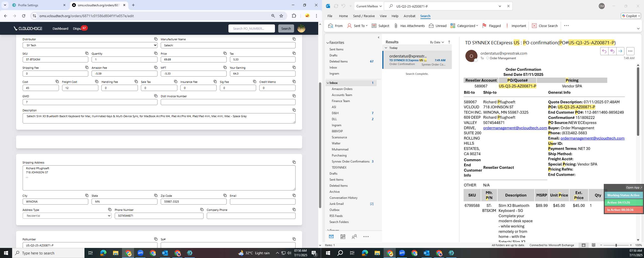Screen dimensions: 644x258
Task: Click copy icon beside Tax field
Action: pos(294,53)
